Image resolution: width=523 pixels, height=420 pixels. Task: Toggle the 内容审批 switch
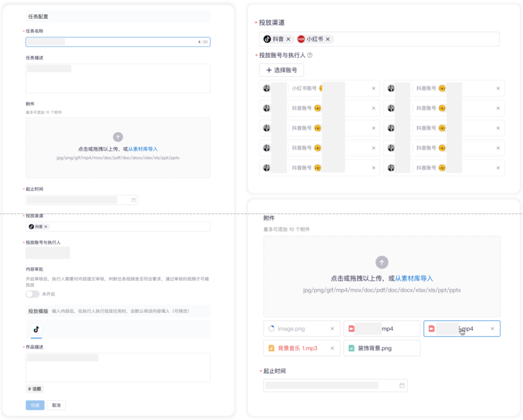pyautogui.click(x=32, y=294)
